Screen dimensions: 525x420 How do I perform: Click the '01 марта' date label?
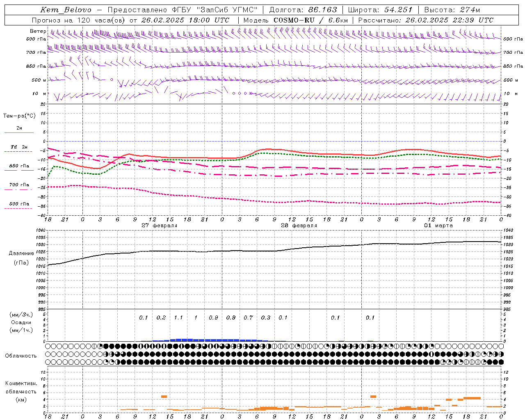pos(438,226)
